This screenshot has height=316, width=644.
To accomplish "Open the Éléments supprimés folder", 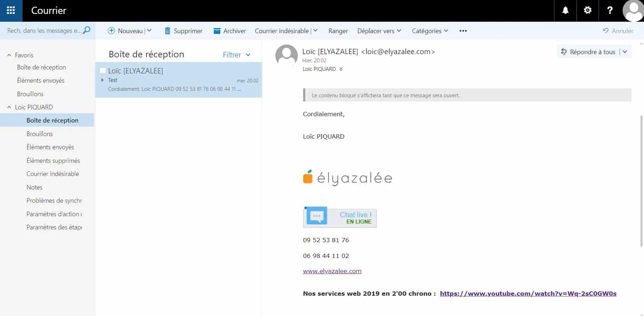I will point(53,161).
